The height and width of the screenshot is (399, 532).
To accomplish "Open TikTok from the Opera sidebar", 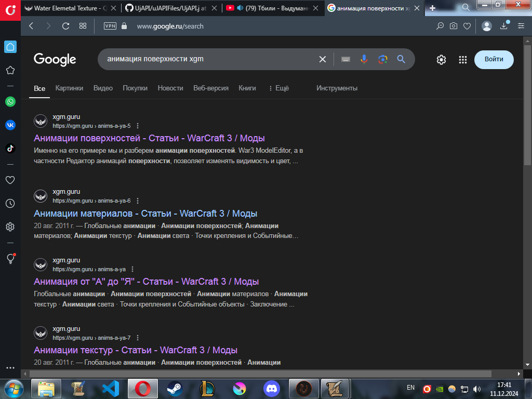I will click(10, 148).
